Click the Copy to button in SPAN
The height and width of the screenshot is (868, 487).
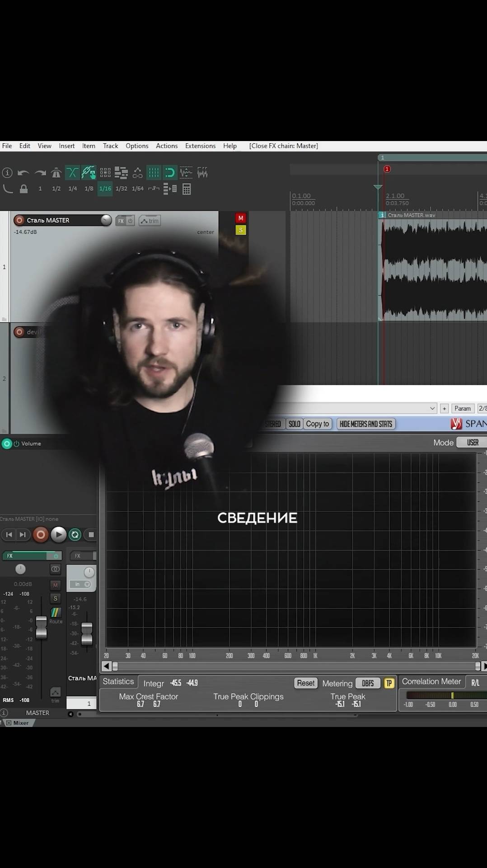(318, 424)
